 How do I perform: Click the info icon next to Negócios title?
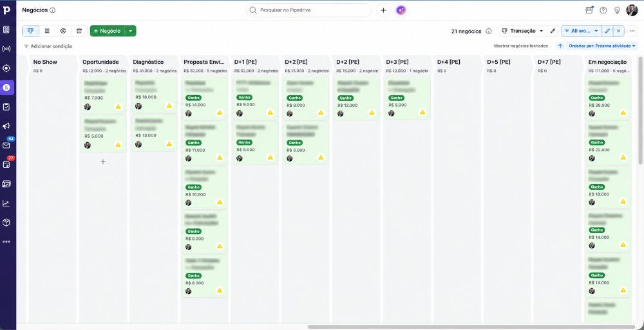point(53,10)
